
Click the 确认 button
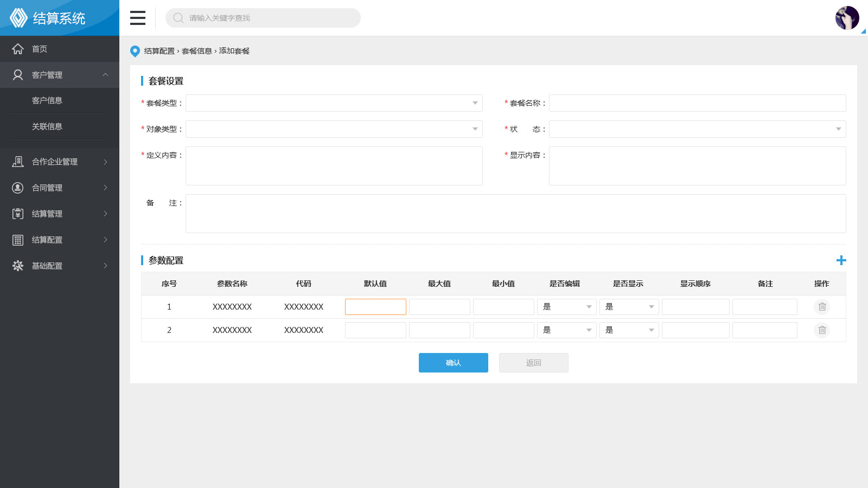(x=453, y=363)
